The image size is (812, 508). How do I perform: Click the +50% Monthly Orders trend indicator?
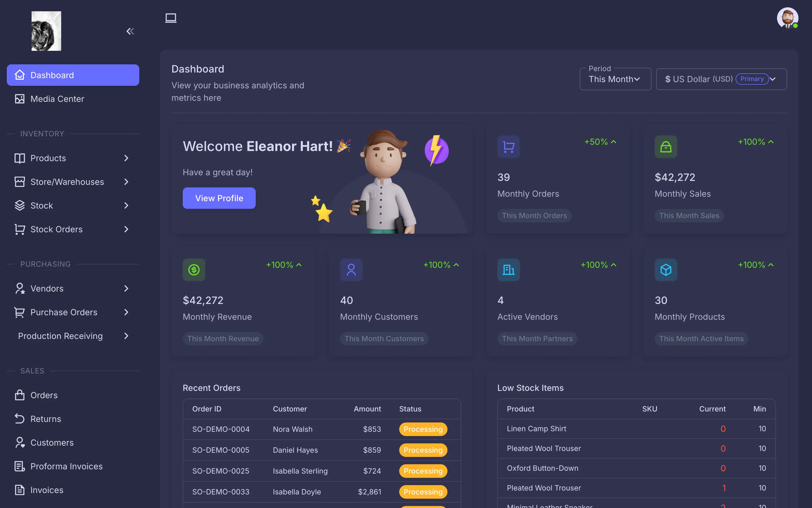600,142
